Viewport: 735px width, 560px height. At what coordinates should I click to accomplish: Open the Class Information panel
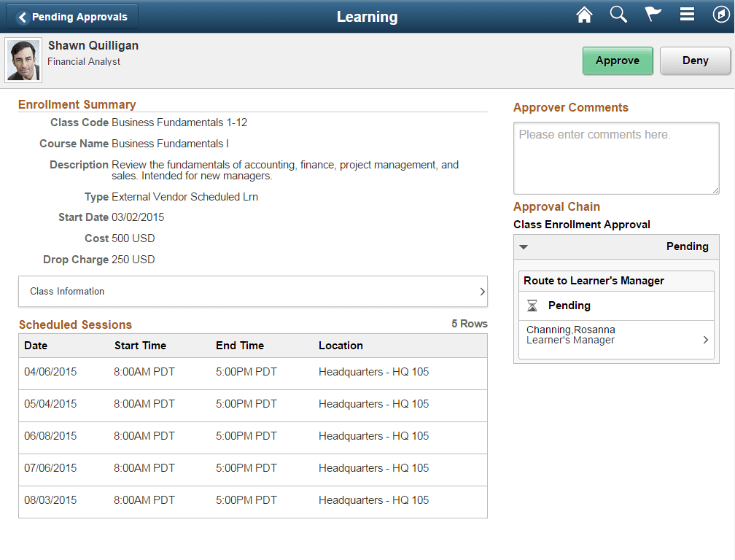click(253, 291)
